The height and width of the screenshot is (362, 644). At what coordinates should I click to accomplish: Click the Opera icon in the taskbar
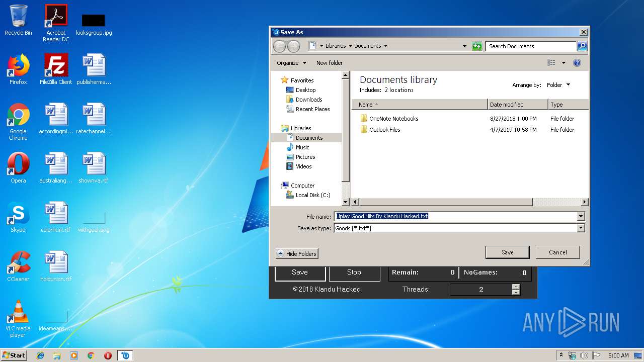tap(108, 355)
